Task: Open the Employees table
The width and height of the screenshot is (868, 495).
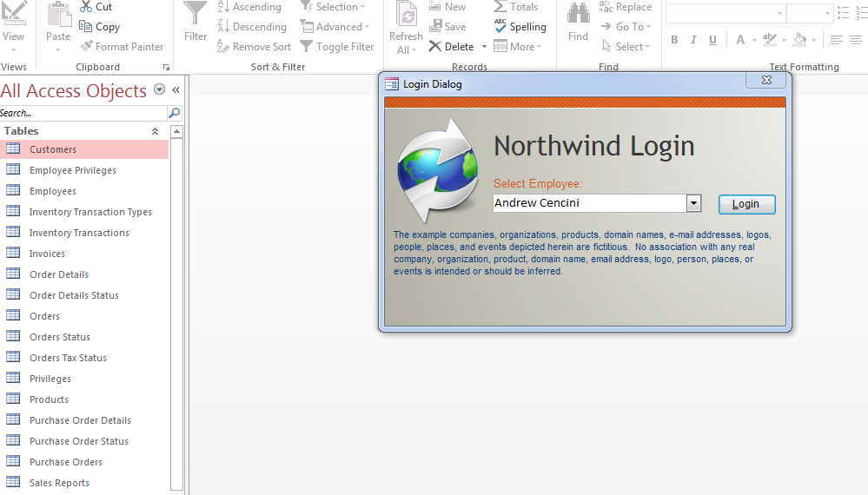Action: click(53, 191)
